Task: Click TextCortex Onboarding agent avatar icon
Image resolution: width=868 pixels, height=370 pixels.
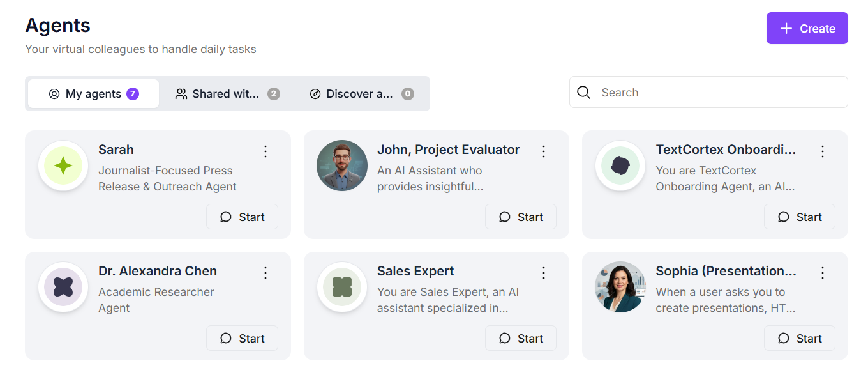Action: (x=620, y=166)
